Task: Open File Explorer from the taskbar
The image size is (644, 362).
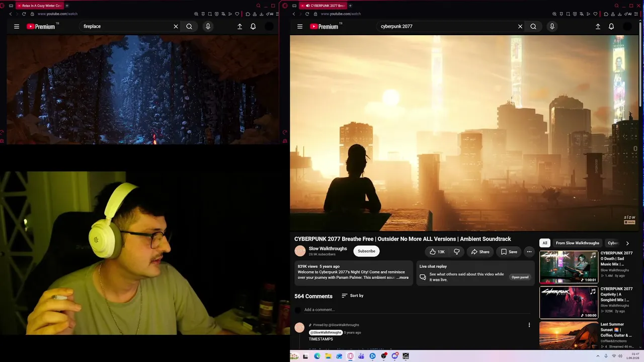Action: (328, 356)
